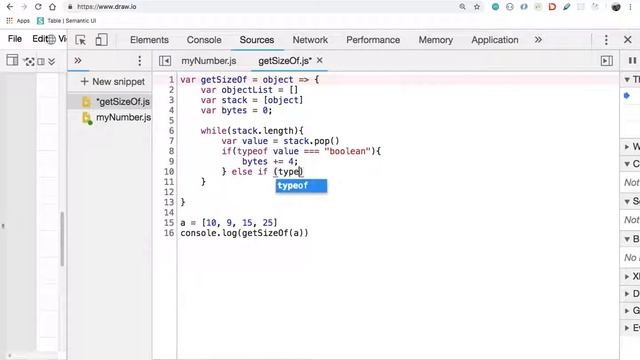
Task: Pause script execution button
Action: pos(632,61)
